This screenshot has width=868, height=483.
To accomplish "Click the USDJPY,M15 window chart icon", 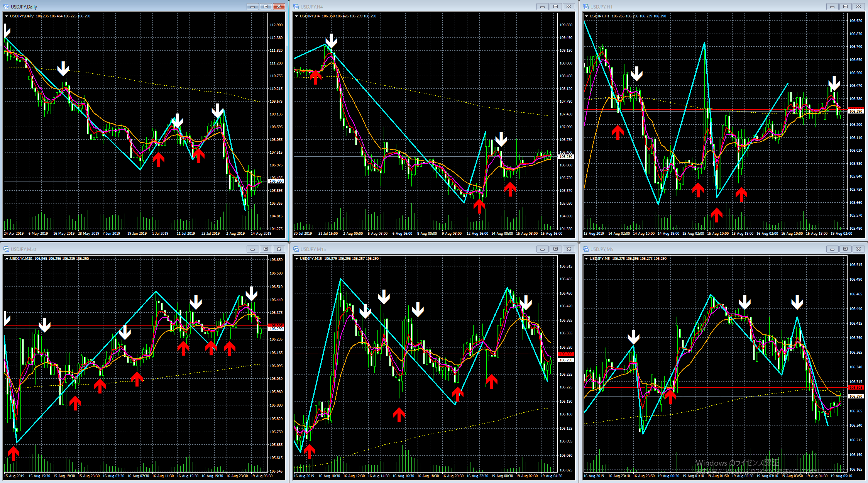I will tap(296, 249).
